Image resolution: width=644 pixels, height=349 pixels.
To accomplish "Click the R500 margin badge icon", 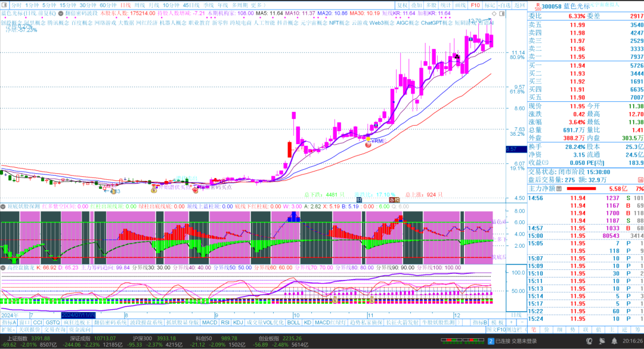I will click(x=537, y=7).
